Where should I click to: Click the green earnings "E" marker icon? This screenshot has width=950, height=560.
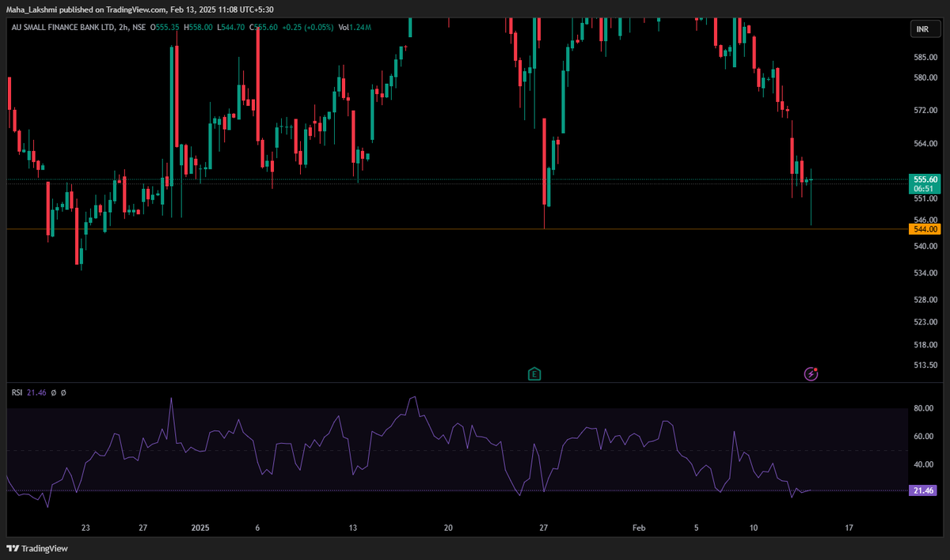(x=534, y=373)
